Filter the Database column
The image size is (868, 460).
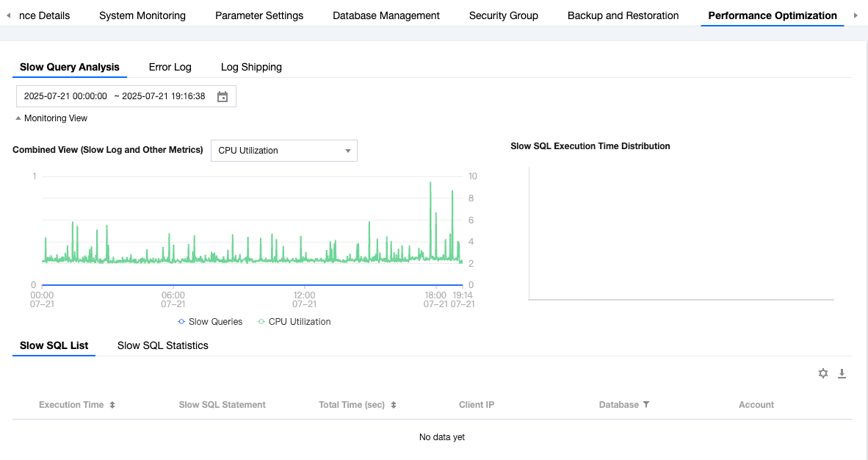646,405
